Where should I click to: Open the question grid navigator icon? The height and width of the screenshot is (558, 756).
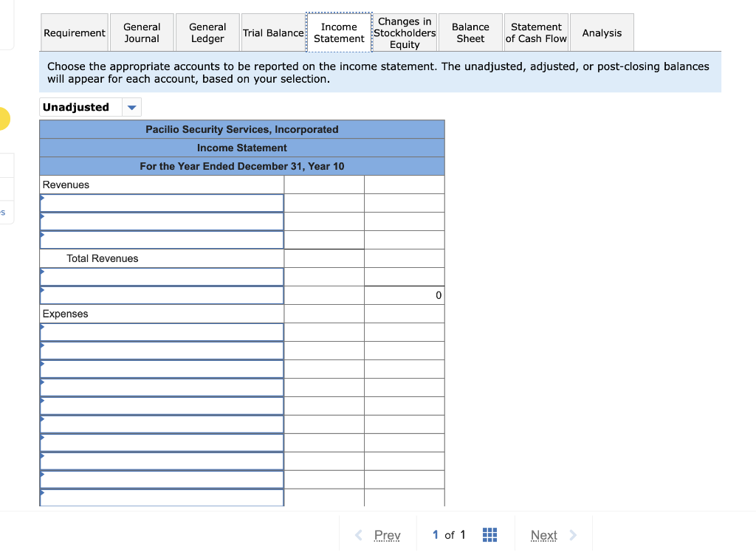(489, 535)
